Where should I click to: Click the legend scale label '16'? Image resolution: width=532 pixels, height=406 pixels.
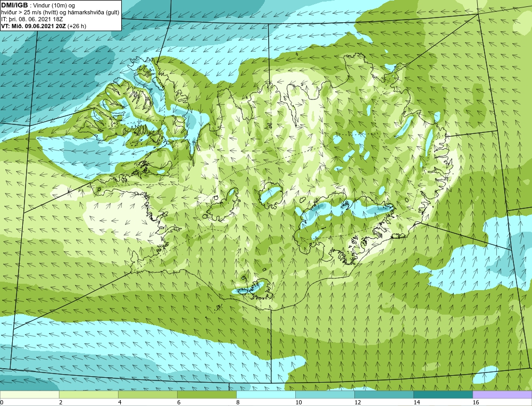[x=476, y=402]
